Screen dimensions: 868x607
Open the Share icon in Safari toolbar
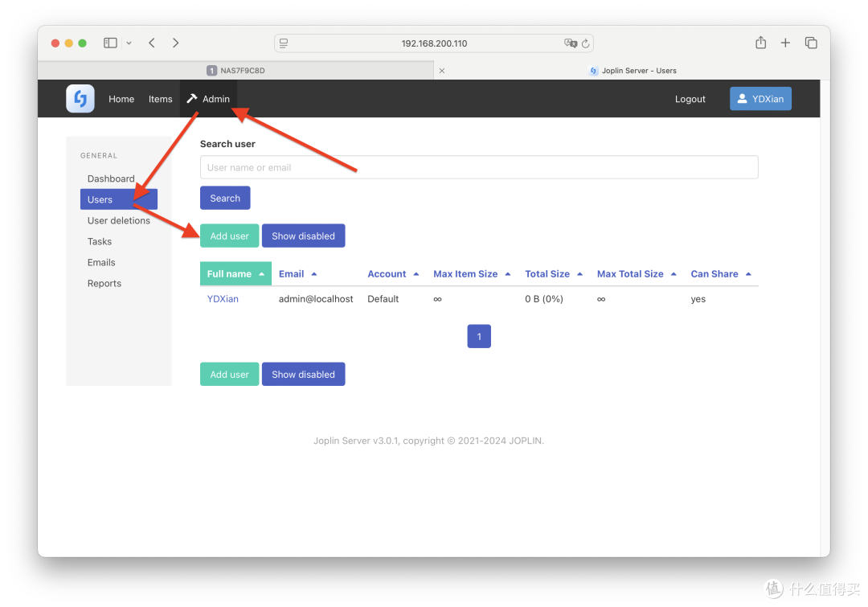[x=760, y=43]
